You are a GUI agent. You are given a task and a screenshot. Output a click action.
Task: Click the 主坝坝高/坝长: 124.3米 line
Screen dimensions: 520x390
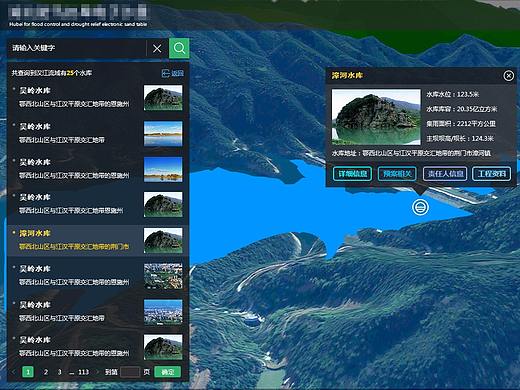point(460,138)
